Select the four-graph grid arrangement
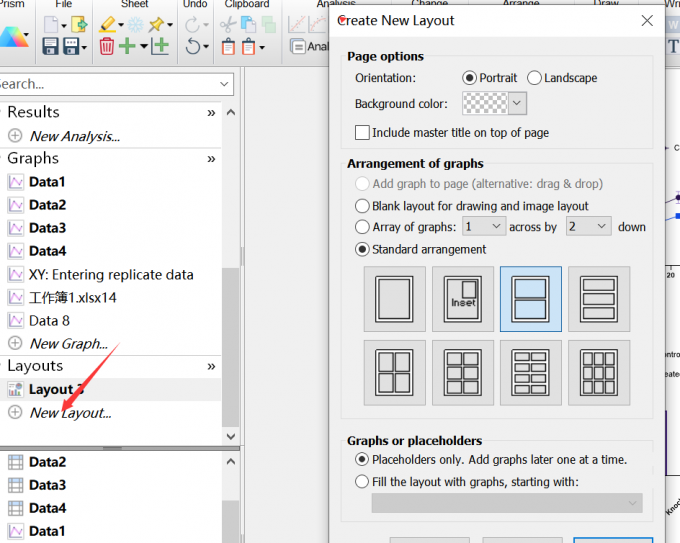Image resolution: width=680 pixels, height=543 pixels. (x=394, y=373)
